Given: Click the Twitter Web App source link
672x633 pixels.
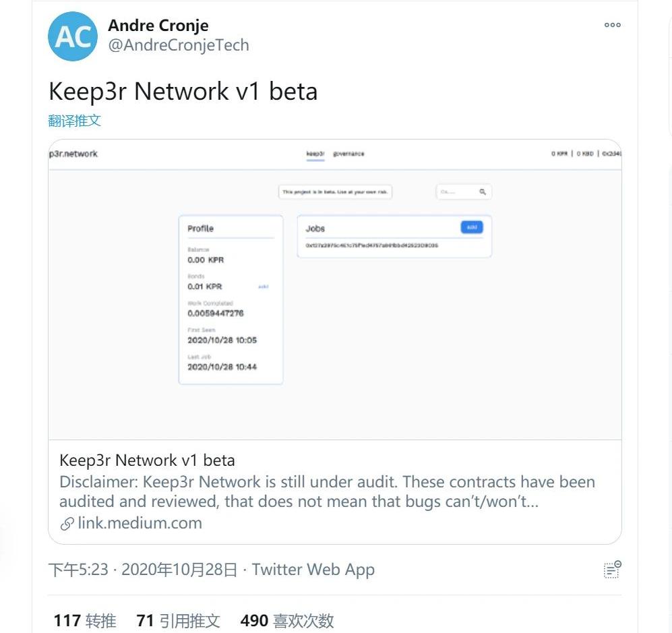Looking at the screenshot, I should pyautogui.click(x=313, y=570).
